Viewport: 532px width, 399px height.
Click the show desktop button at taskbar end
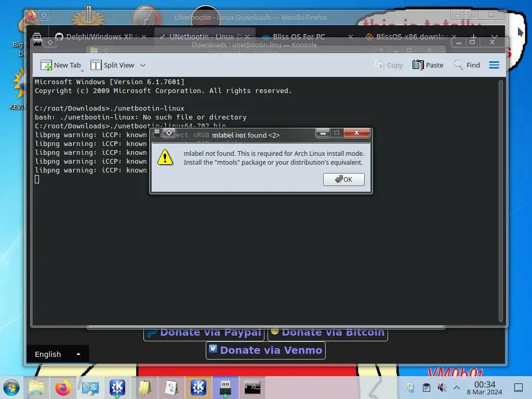(518, 388)
